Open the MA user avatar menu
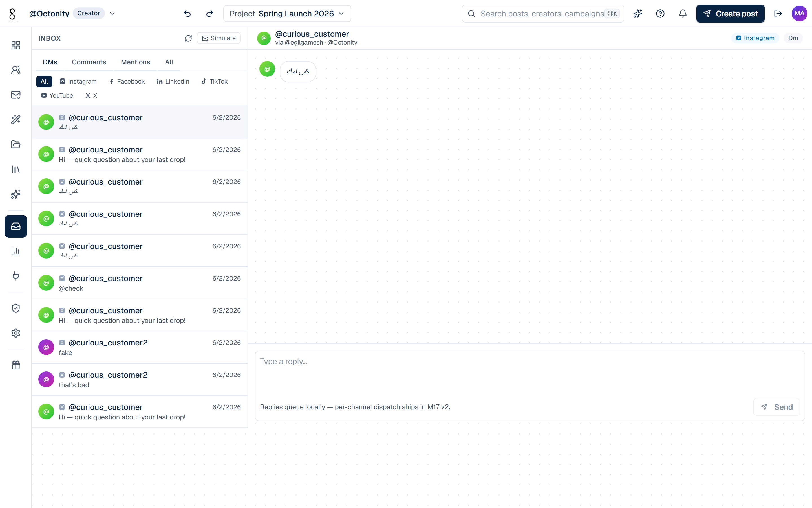 [x=799, y=14]
